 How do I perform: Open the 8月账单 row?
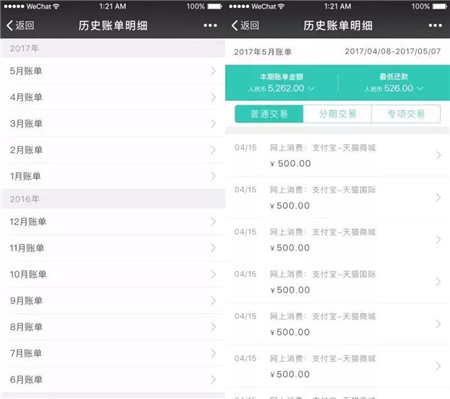(113, 327)
